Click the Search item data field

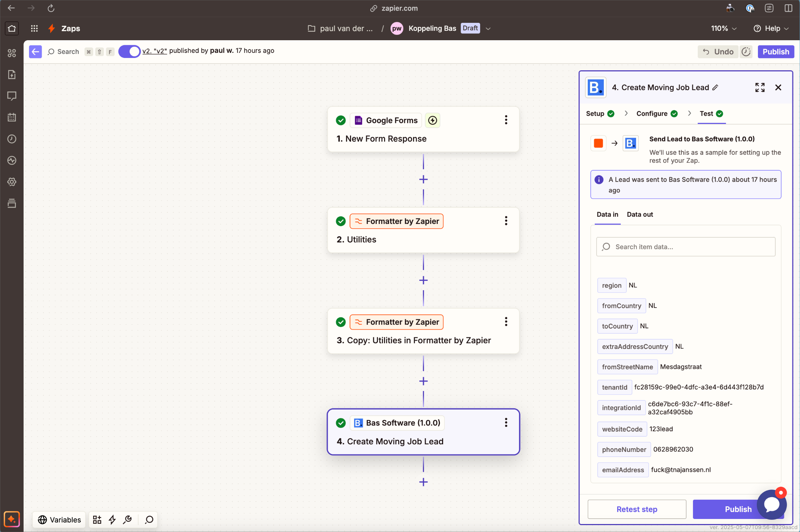(x=686, y=247)
